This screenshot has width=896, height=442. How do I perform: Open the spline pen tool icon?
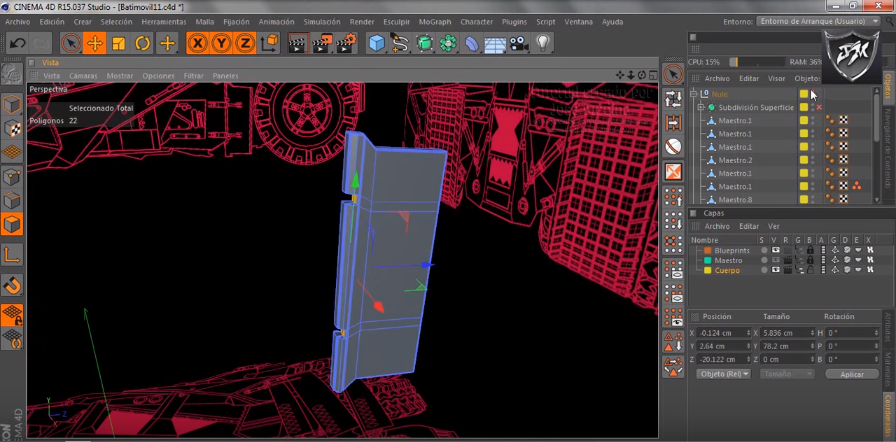click(400, 43)
